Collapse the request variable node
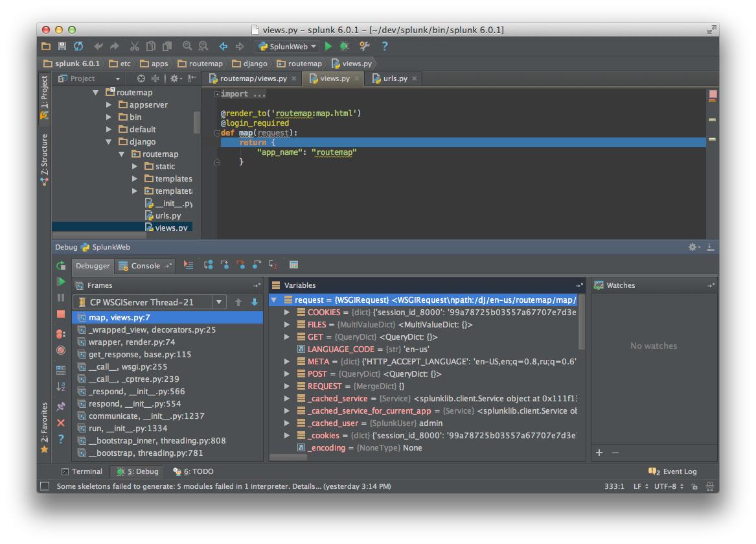Image resolution: width=756 pixels, height=544 pixels. point(274,300)
